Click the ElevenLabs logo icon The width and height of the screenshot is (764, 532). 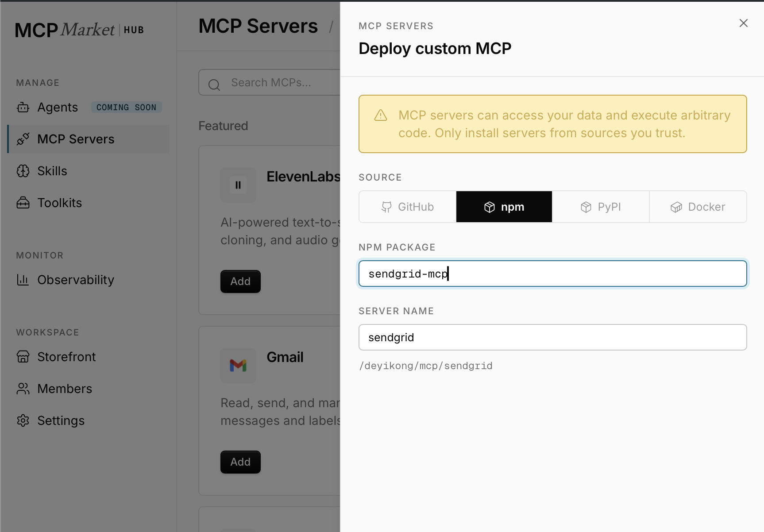pos(238,185)
